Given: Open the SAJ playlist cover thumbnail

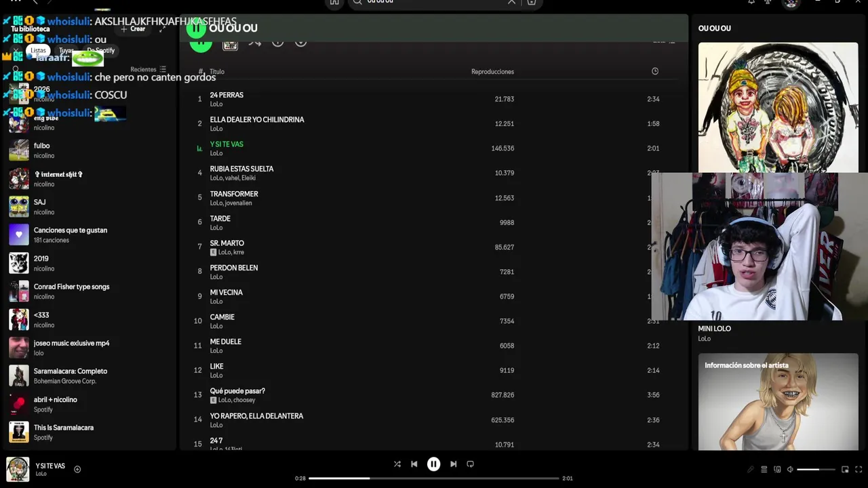Looking at the screenshot, I should (19, 207).
